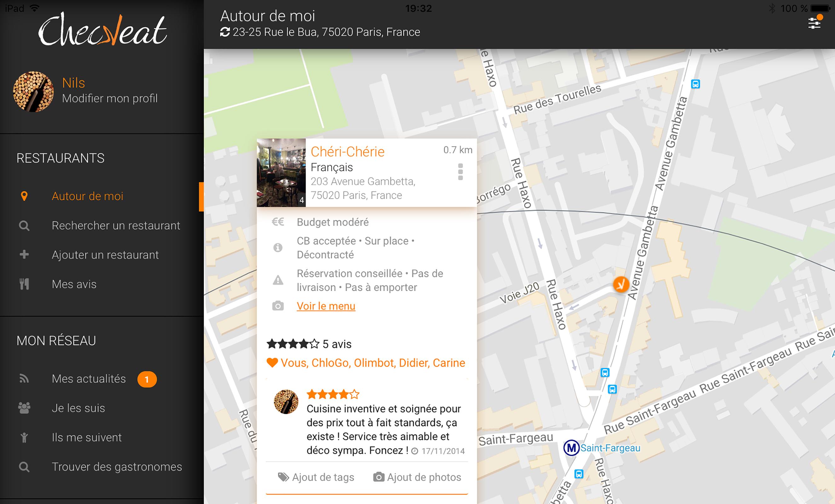
Task: Open the filter settings sliders icon
Action: (x=814, y=23)
